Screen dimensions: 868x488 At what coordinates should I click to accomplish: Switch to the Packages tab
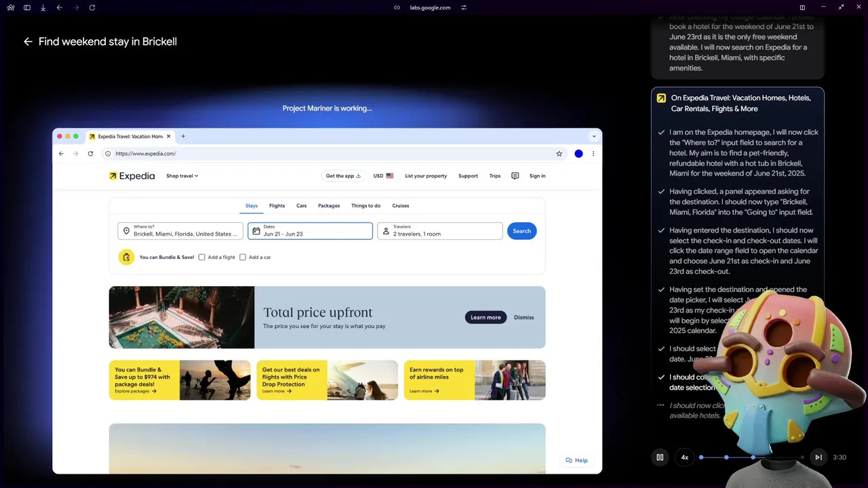tap(329, 205)
